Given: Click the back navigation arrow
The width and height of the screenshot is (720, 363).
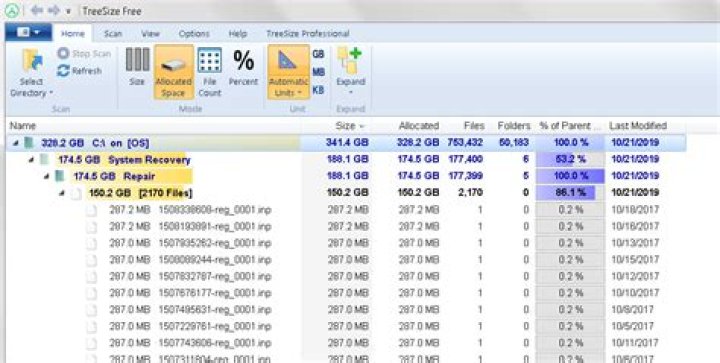Looking at the screenshot, I should (x=37, y=10).
